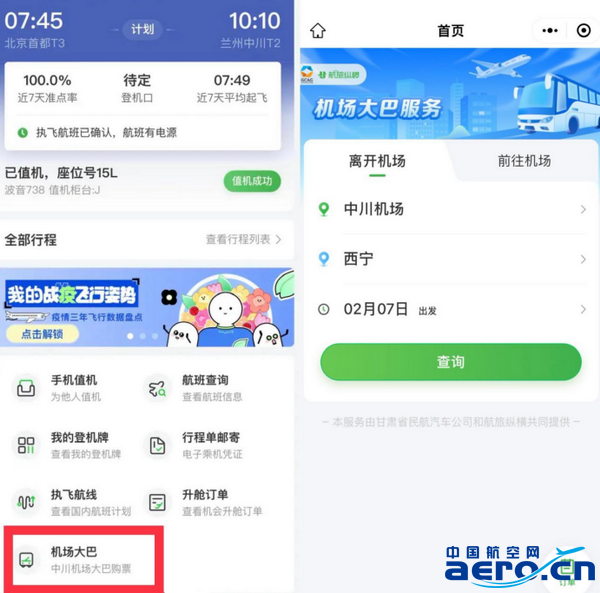Screen dimensions: 600x593
Task: Open 执飞航线 route icon
Action: 26,502
